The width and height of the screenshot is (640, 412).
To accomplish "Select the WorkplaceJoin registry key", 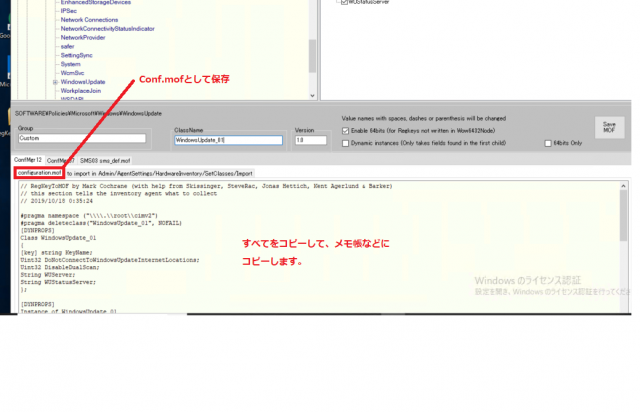I will [x=82, y=90].
